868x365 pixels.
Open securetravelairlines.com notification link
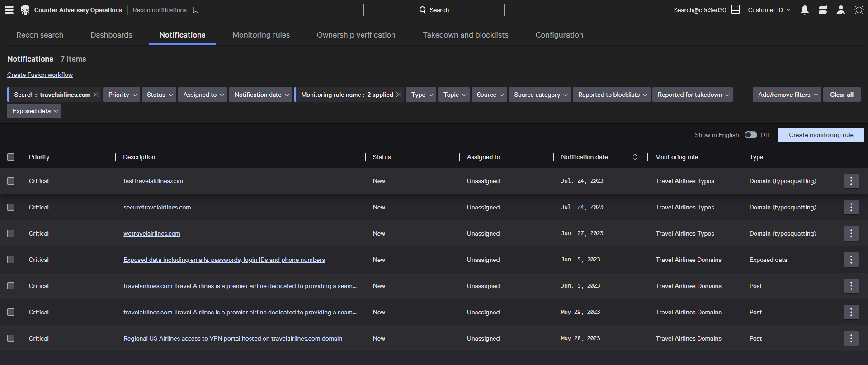(157, 207)
